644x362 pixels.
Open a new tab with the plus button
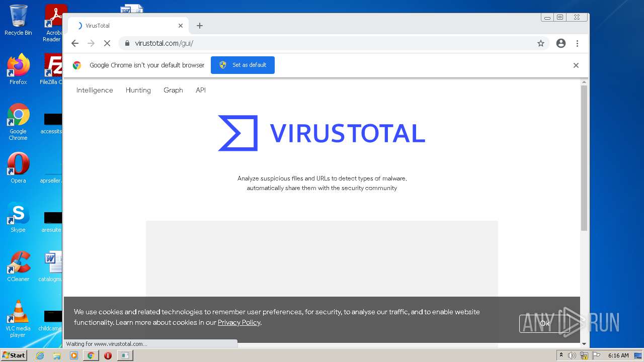click(200, 26)
